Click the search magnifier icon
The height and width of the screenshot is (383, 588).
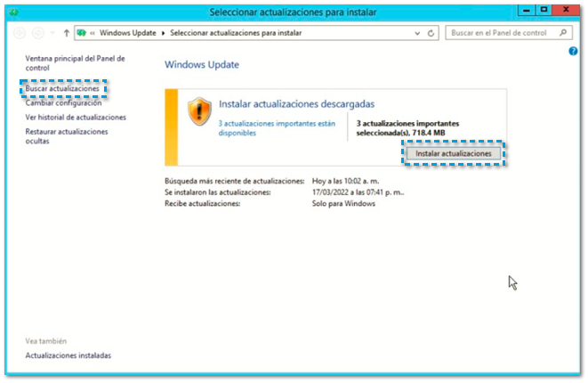(563, 33)
